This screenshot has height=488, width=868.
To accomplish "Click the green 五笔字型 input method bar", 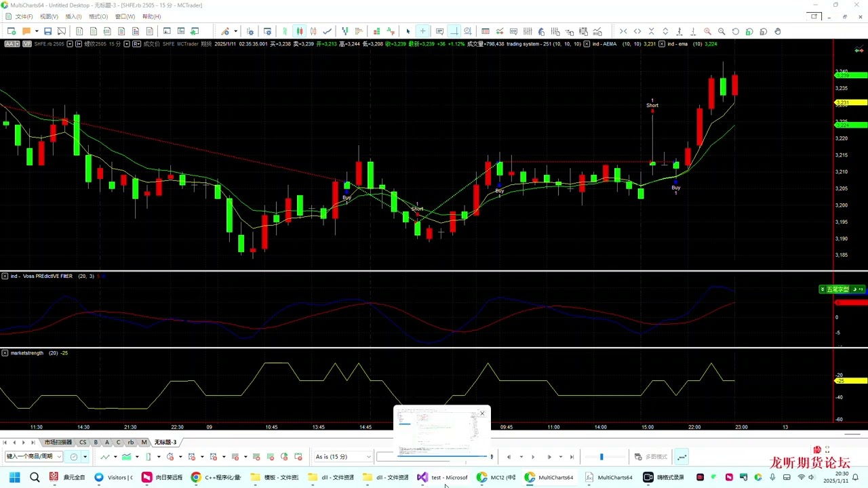I will [843, 289].
